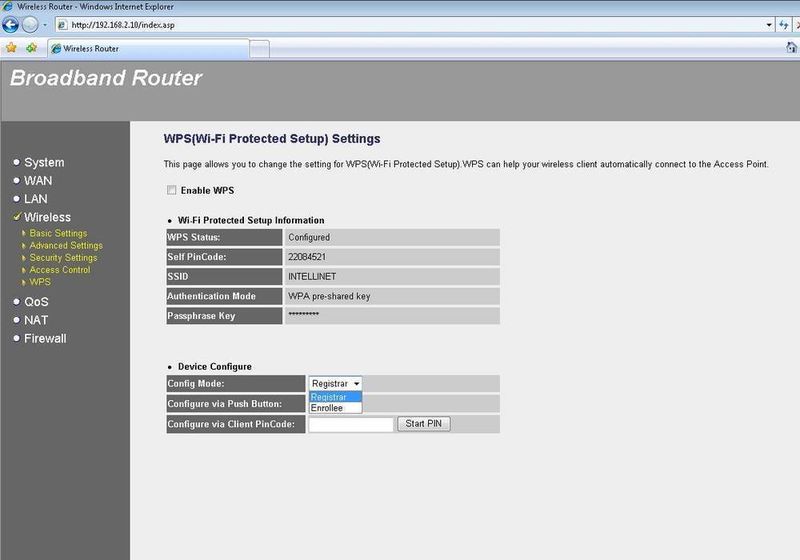This screenshot has width=800, height=560.
Task: Tick the Enable WPS checkbox
Action: [x=171, y=190]
